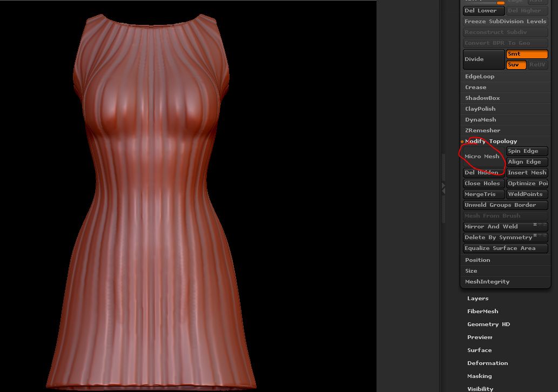Click Convert BPR To Geo

pos(505,43)
